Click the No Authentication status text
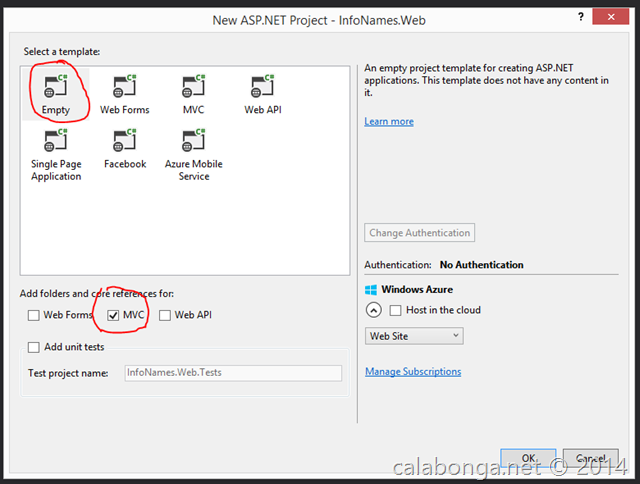Image resolution: width=640 pixels, height=484 pixels. 482,265
